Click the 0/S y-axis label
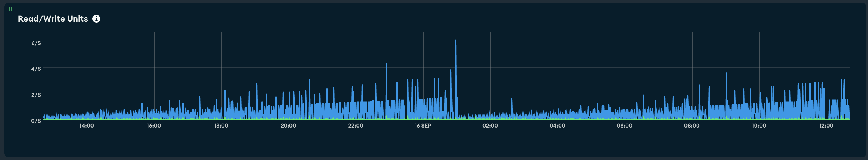The width and height of the screenshot is (868, 160). point(36,121)
